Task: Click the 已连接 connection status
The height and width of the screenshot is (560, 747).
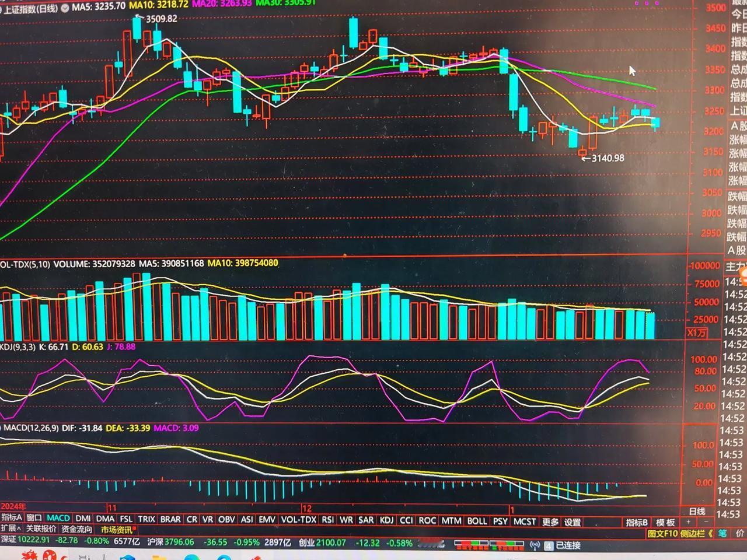Action: (568, 545)
